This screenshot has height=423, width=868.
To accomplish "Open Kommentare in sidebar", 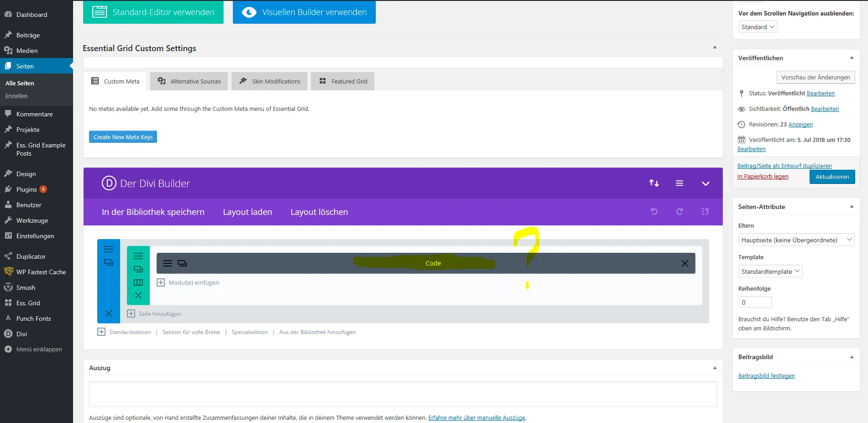I will click(x=37, y=114).
